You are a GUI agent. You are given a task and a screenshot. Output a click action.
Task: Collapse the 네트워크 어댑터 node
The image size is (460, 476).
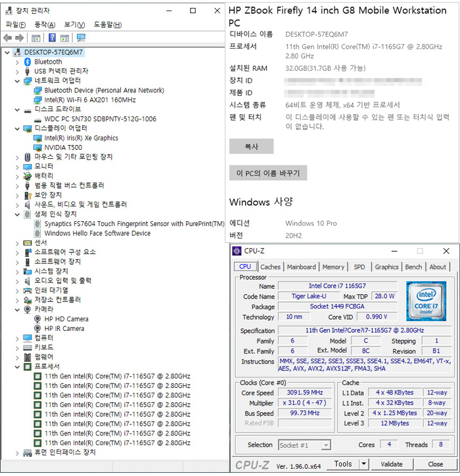(17, 81)
